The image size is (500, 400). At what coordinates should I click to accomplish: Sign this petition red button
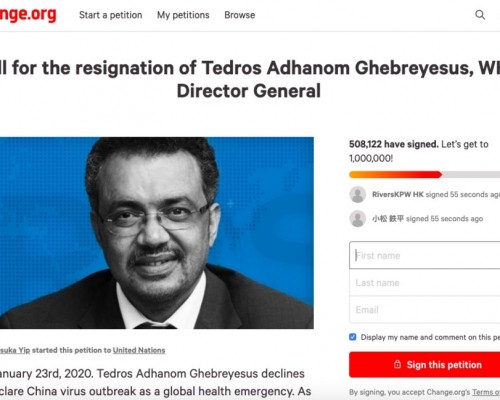(425, 365)
